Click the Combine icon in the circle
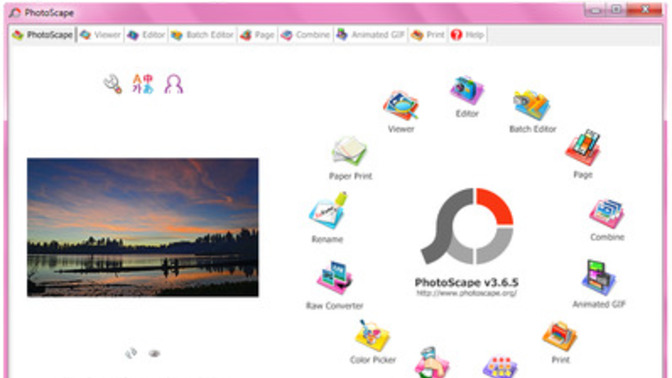 point(606,213)
